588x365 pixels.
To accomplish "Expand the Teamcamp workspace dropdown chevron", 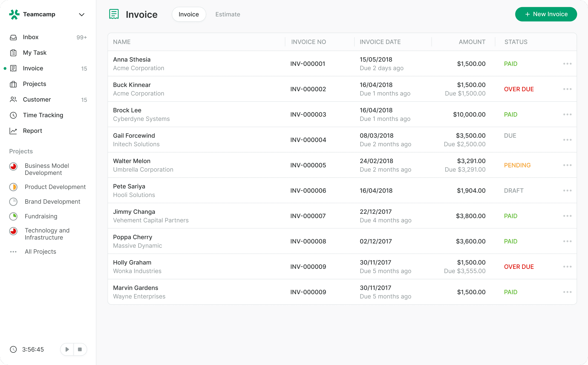I will pyautogui.click(x=81, y=14).
